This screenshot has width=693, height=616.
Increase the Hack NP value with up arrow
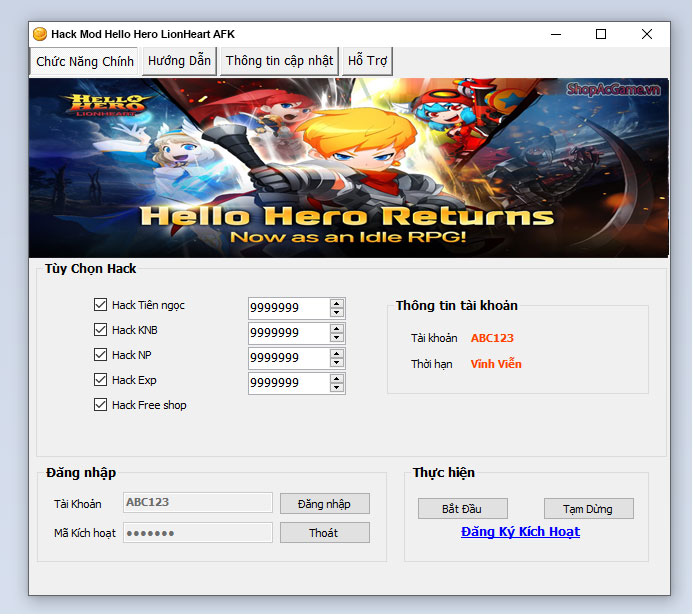point(337,354)
